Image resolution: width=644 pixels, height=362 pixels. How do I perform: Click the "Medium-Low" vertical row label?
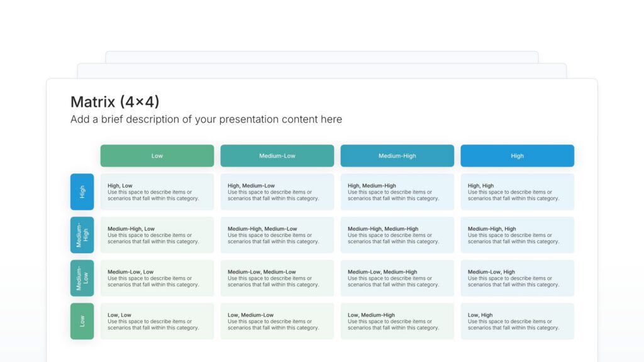click(82, 278)
